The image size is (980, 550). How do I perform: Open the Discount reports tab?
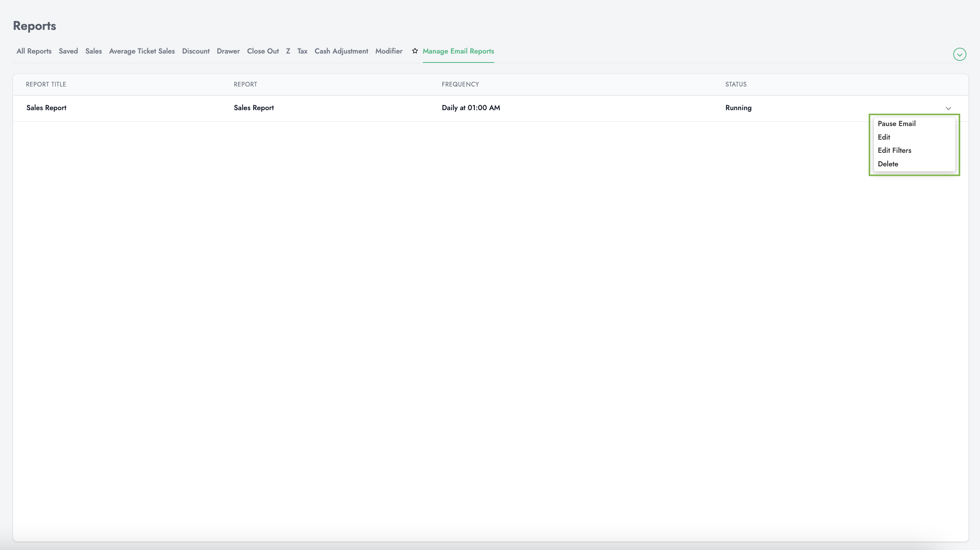click(x=196, y=51)
